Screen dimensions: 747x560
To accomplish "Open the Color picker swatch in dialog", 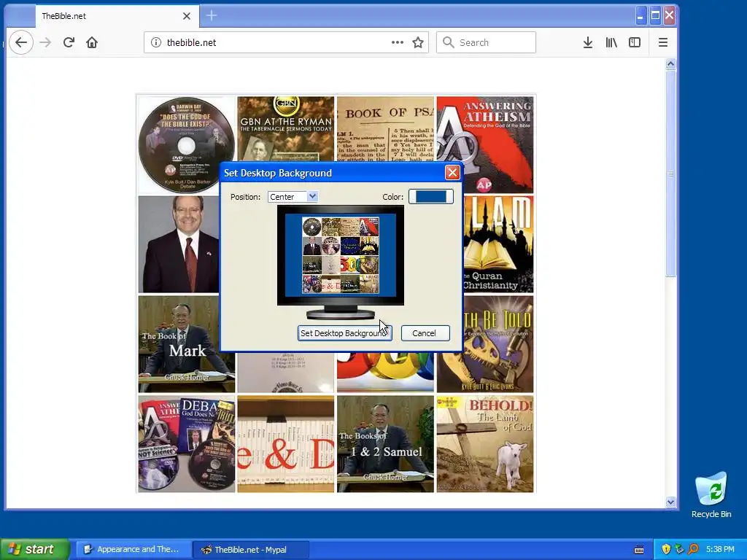I will [430, 197].
